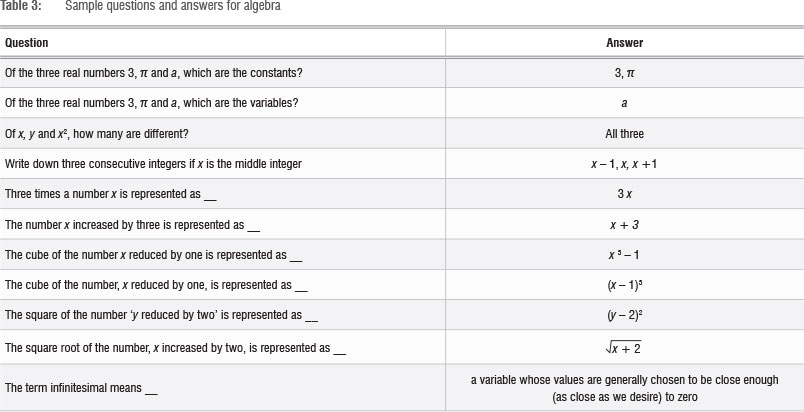Click the answer "3, π"
Screen dimensions: 804x412
click(624, 73)
